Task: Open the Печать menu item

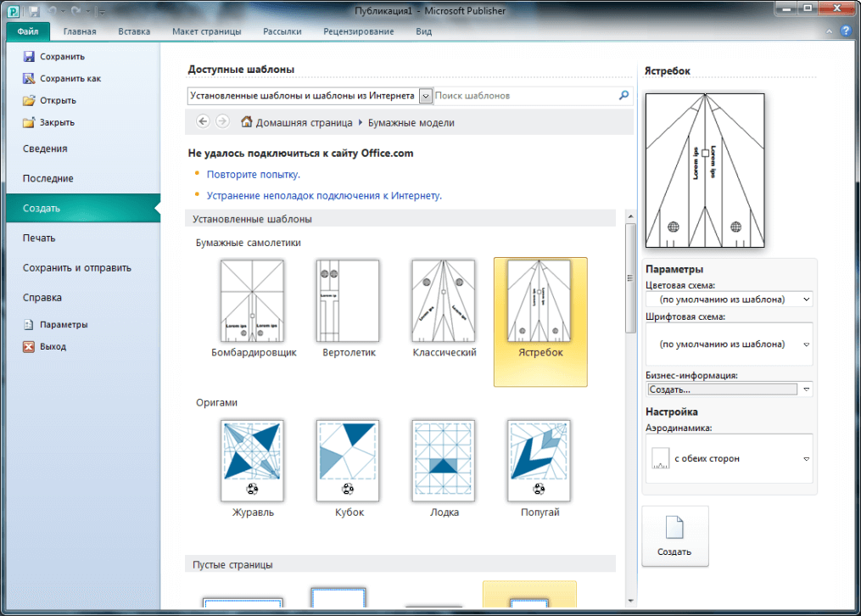Action: [39, 238]
